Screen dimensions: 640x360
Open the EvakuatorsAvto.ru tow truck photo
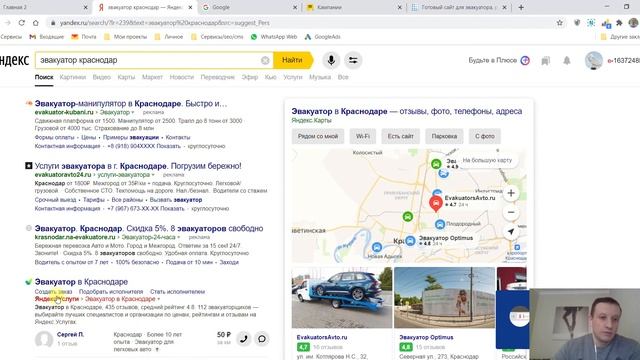click(x=342, y=298)
